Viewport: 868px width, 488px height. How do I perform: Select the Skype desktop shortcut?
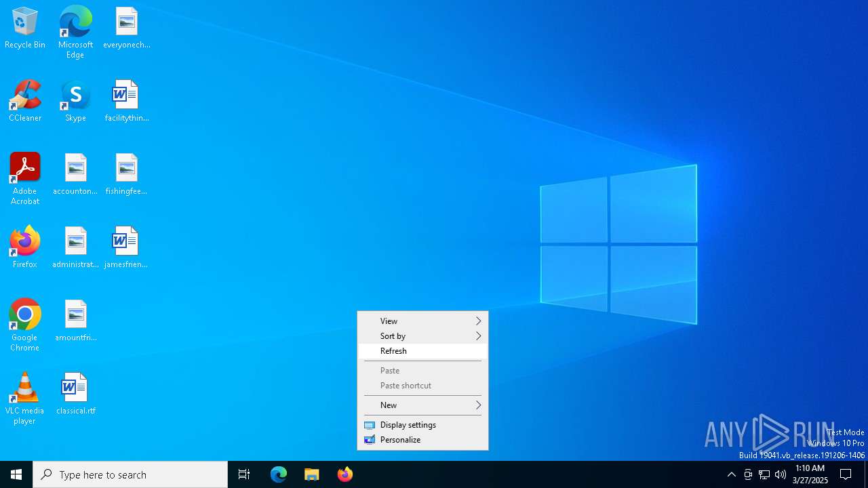tap(75, 102)
